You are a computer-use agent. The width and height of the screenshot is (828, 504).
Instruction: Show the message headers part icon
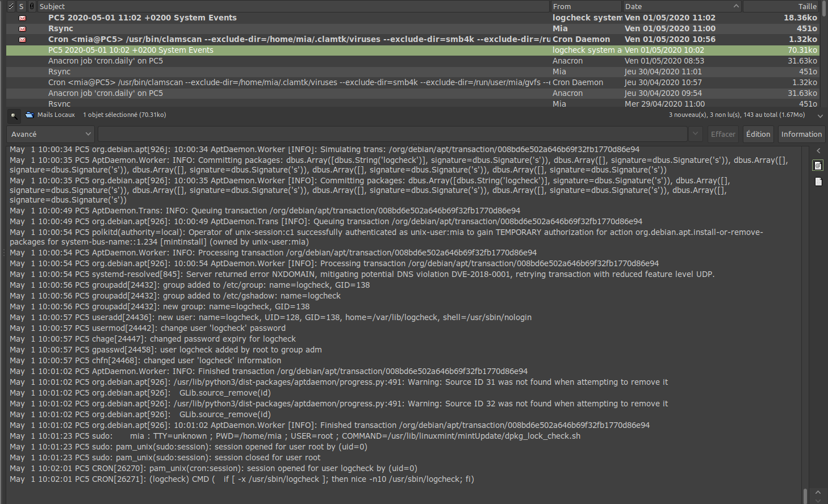click(818, 165)
